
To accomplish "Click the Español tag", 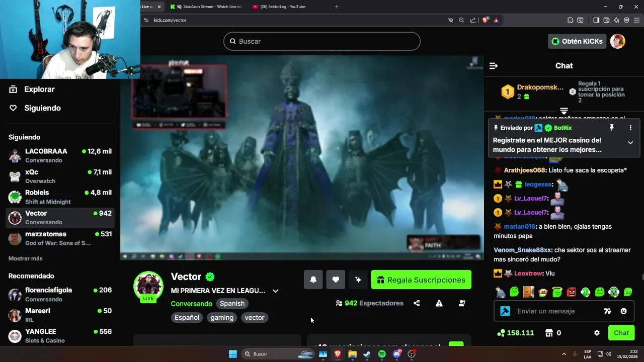I will click(x=187, y=317).
